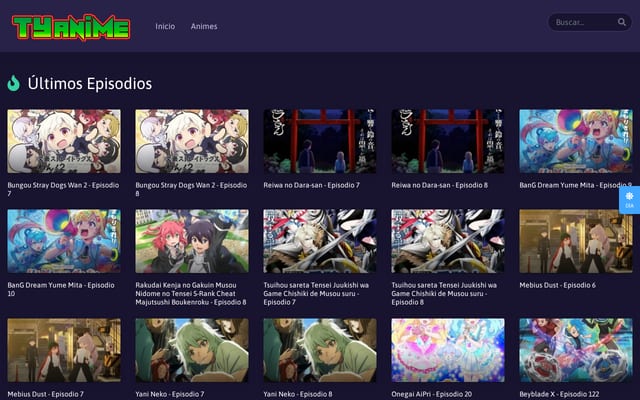Click the Yani Neko - Episodio 7 title

click(170, 394)
